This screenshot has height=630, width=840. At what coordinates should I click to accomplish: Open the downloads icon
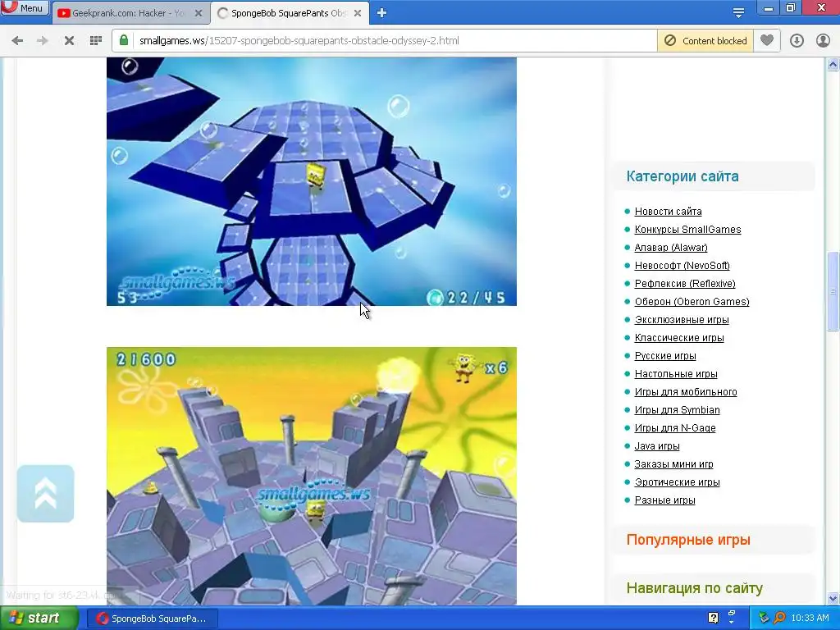coord(797,41)
